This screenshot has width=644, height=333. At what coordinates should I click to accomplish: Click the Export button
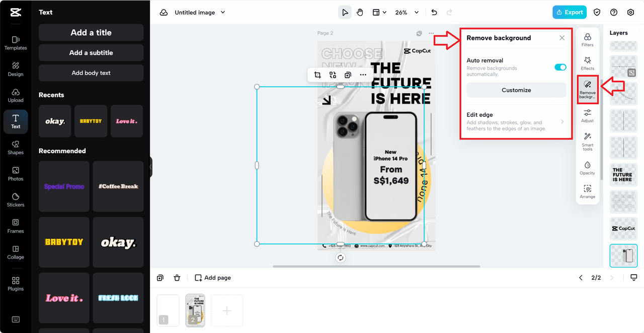pos(570,12)
